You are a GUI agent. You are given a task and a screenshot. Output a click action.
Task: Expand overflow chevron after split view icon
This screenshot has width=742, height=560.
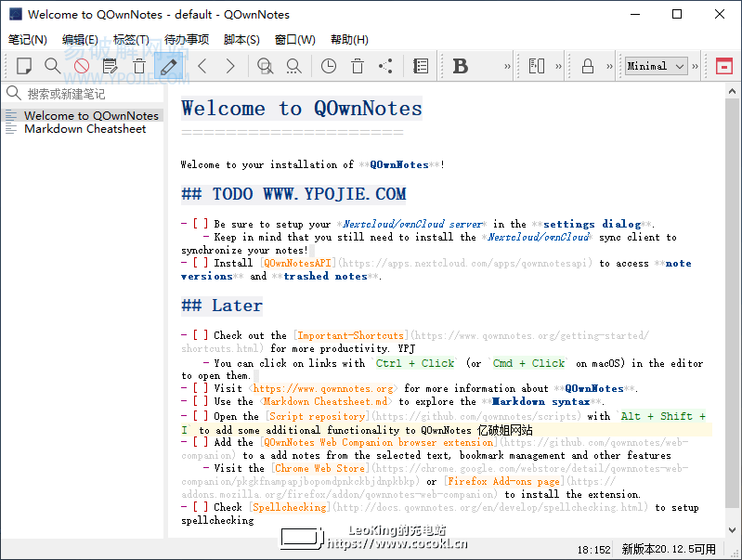558,66
